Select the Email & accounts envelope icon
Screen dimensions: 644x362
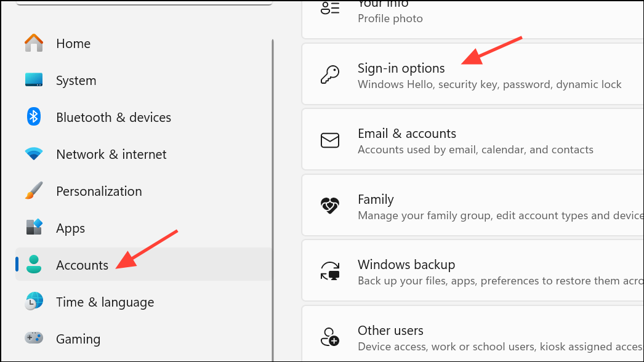330,140
